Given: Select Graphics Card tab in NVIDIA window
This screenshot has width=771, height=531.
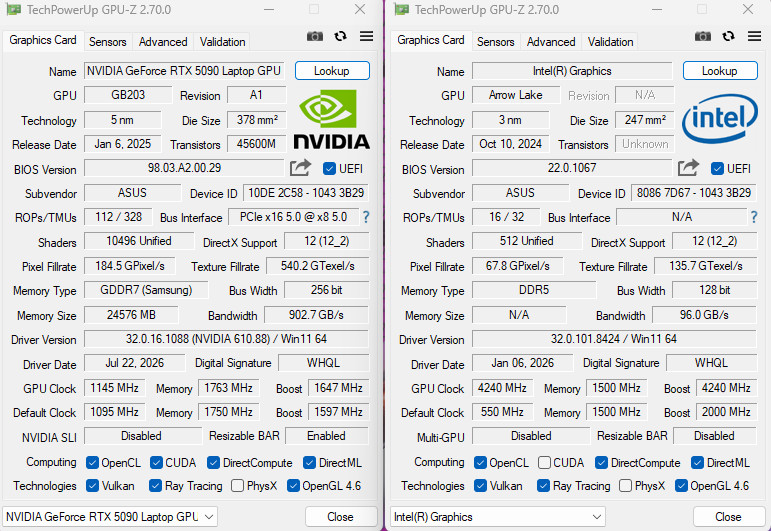Looking at the screenshot, I should (43, 40).
